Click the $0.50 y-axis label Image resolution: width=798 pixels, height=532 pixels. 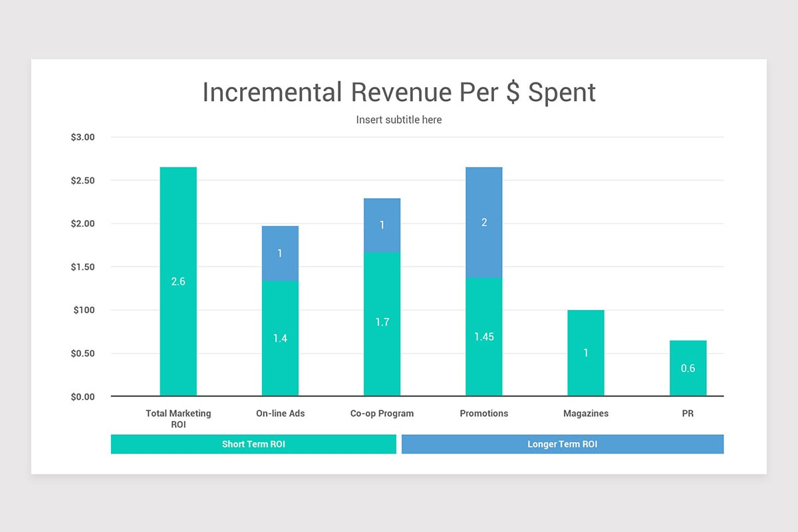83,354
